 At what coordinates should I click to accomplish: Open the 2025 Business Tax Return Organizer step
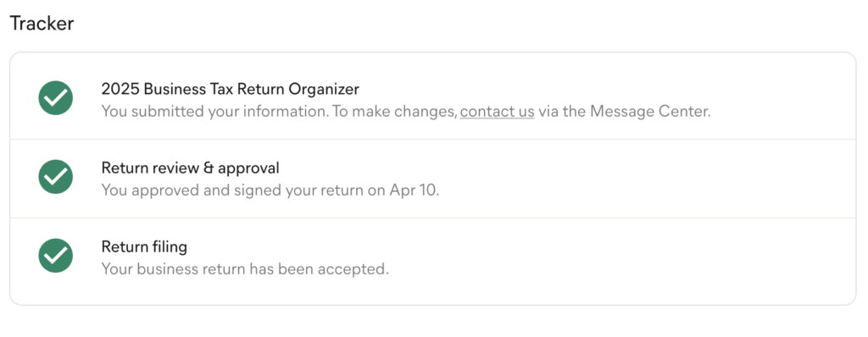pos(231,89)
